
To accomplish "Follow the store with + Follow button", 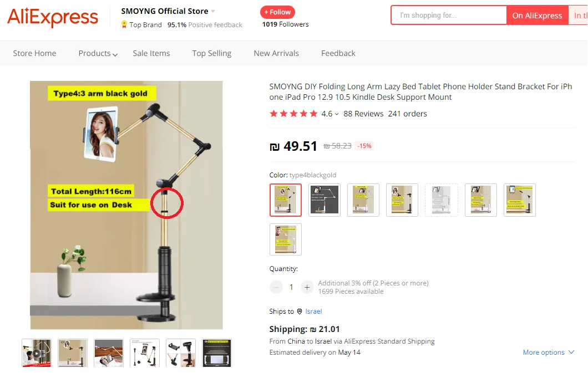I will (x=277, y=12).
